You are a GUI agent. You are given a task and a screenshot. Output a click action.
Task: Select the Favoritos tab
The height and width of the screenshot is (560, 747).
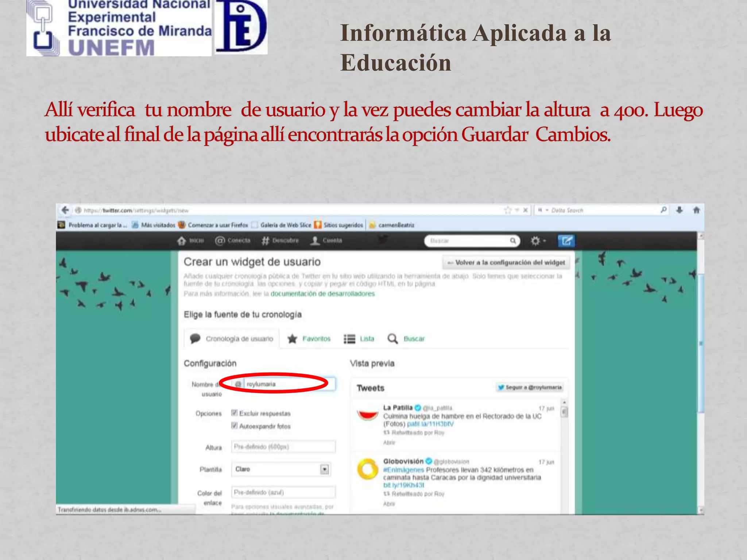click(309, 339)
